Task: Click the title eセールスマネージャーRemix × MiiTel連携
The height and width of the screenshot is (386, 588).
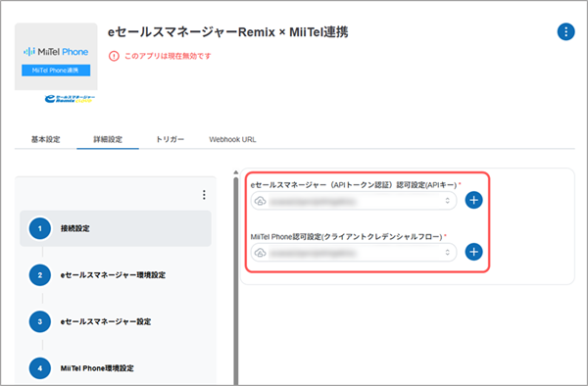Action: (228, 32)
